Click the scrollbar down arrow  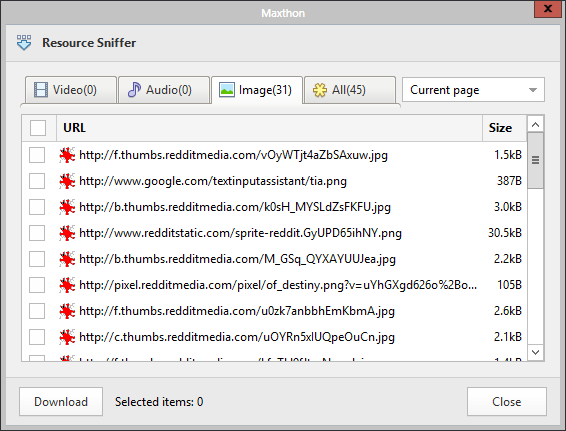tap(535, 352)
